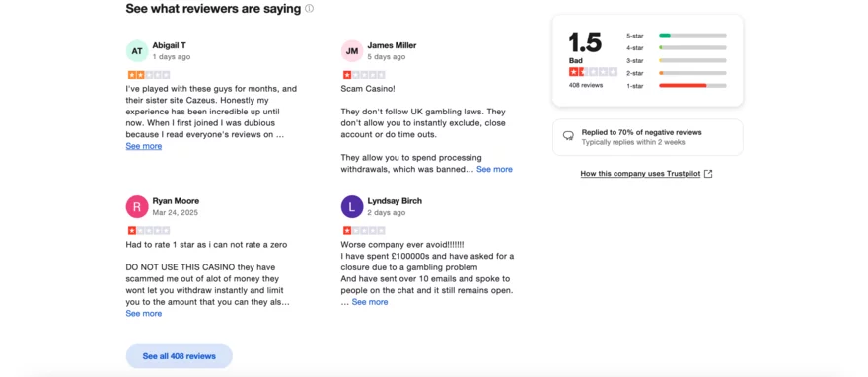Click Abigail T's two-star rating
This screenshot has height=377, width=868.
pyautogui.click(x=149, y=75)
